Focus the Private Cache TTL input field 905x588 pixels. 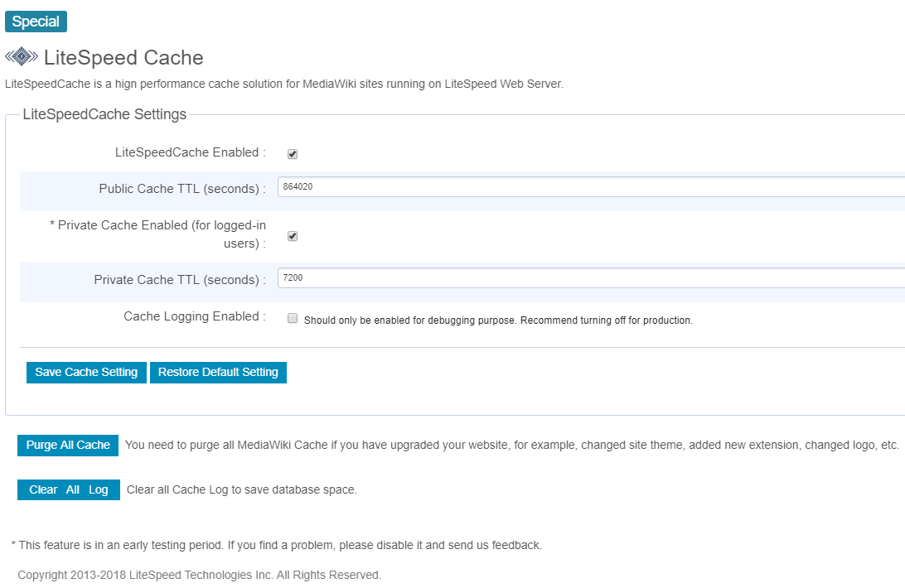point(592,278)
